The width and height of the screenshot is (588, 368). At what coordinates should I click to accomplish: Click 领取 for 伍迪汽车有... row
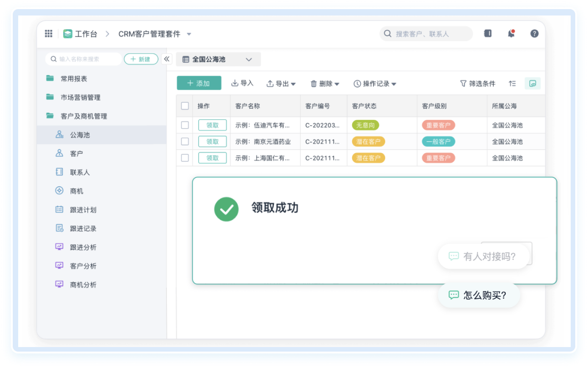(213, 125)
